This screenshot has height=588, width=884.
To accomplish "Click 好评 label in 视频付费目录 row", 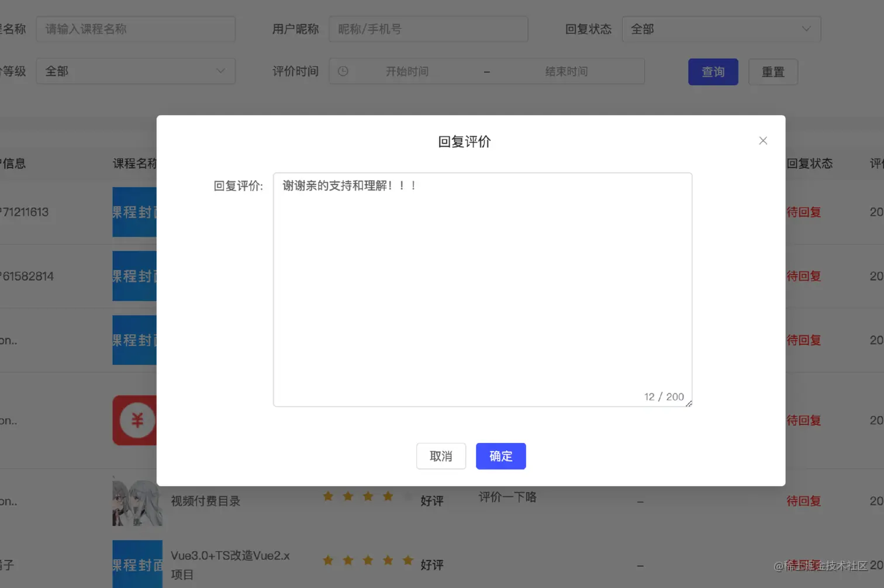I will pyautogui.click(x=432, y=501).
